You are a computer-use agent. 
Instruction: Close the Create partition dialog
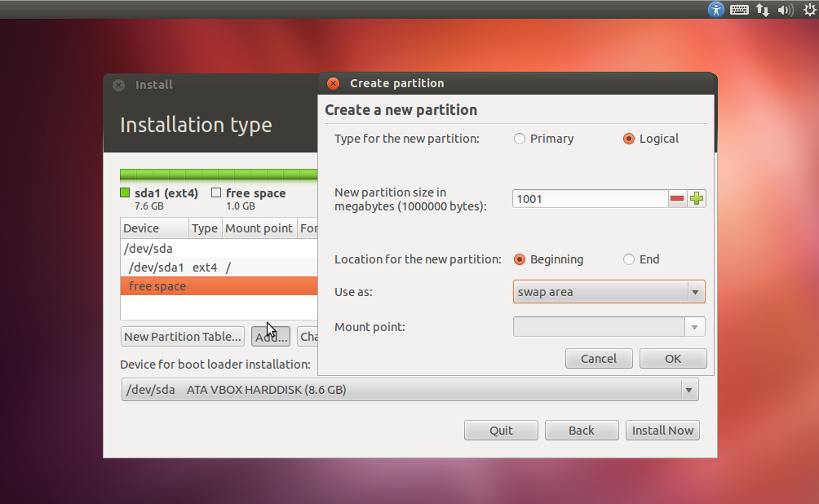(x=333, y=83)
